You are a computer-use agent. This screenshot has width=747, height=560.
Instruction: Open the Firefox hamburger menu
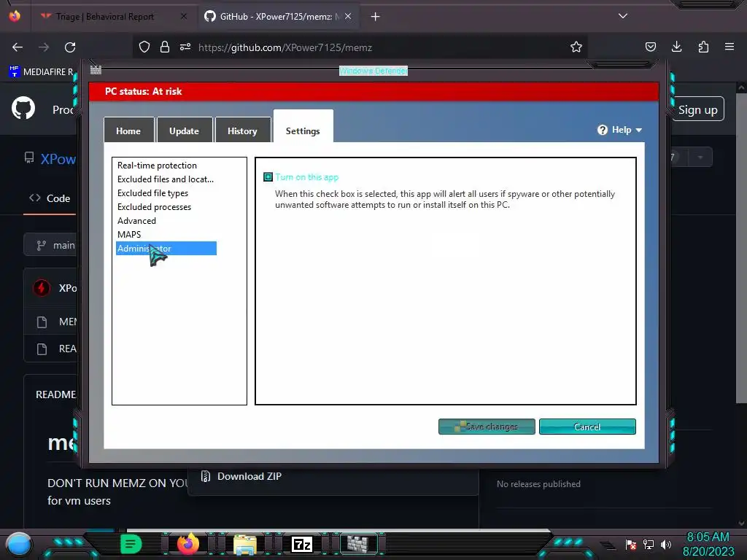pos(729,47)
